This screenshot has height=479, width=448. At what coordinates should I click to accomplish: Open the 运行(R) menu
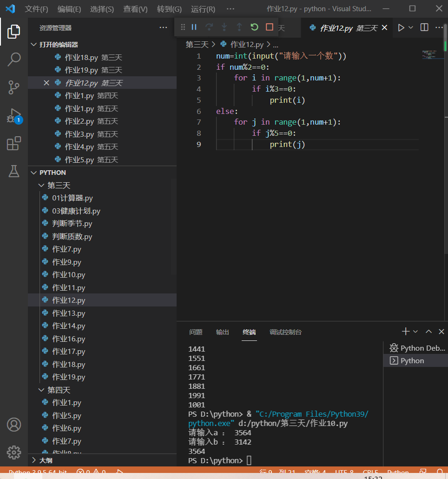[x=203, y=9]
